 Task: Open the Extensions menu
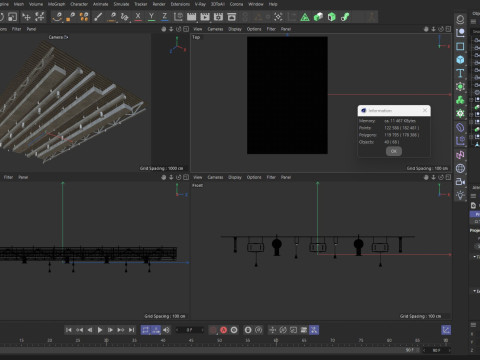click(x=180, y=4)
